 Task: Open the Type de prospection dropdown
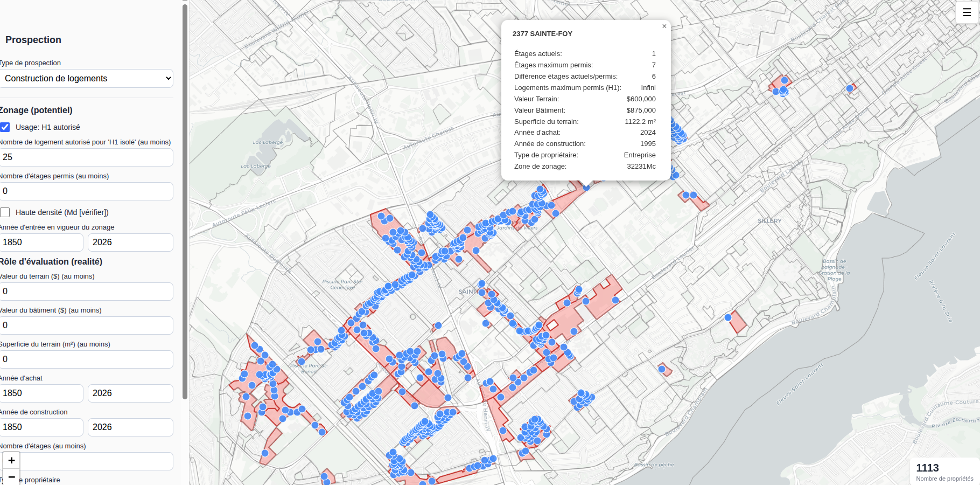tap(86, 78)
